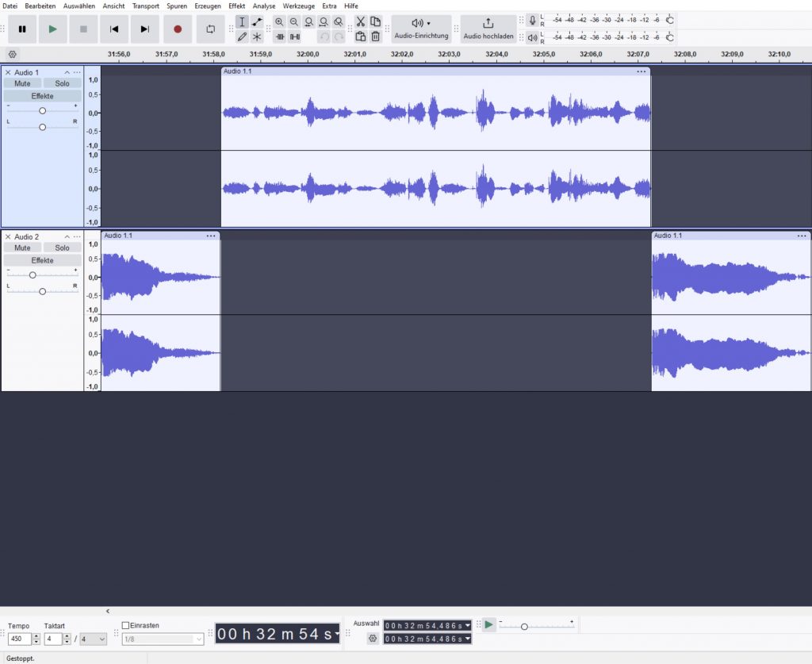Viewport: 812px width, 664px height.
Task: Open the Effekt menu
Action: pyautogui.click(x=236, y=6)
